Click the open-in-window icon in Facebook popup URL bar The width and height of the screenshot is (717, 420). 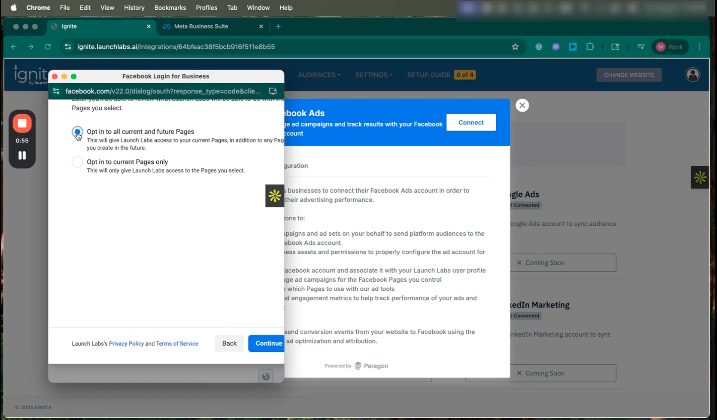tap(273, 91)
